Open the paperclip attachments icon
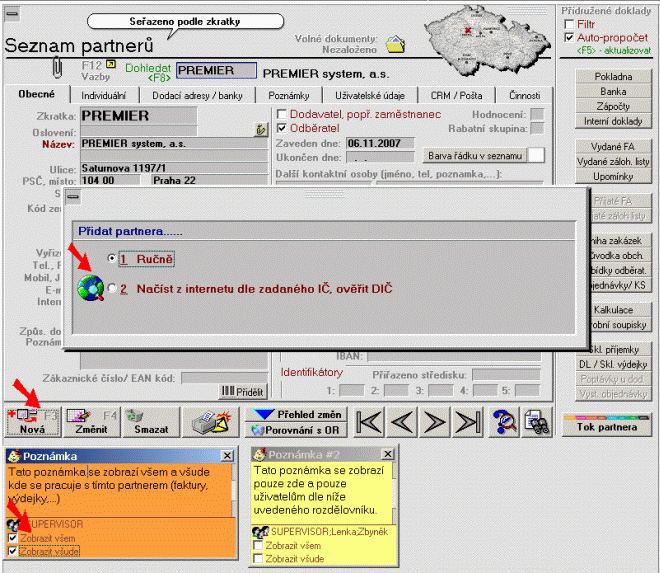Image resolution: width=660 pixels, height=573 pixels. tap(57, 68)
